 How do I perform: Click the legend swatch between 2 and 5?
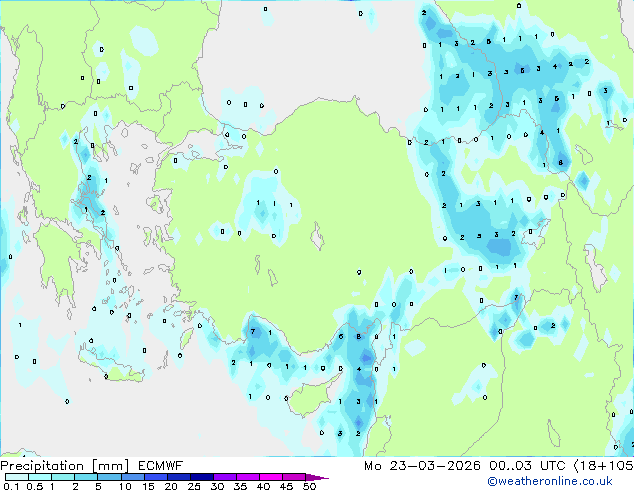click(86, 477)
